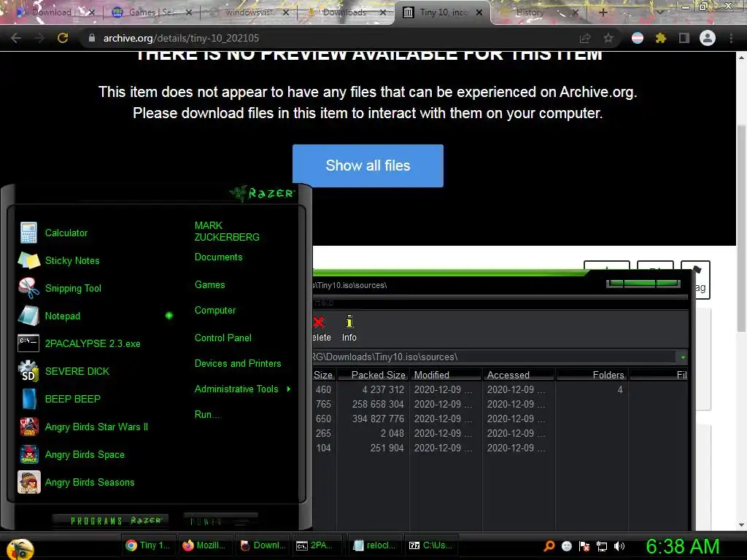Image resolution: width=747 pixels, height=560 pixels.
Task: Sort 7-Zip list by Modified column
Action: tap(446, 376)
